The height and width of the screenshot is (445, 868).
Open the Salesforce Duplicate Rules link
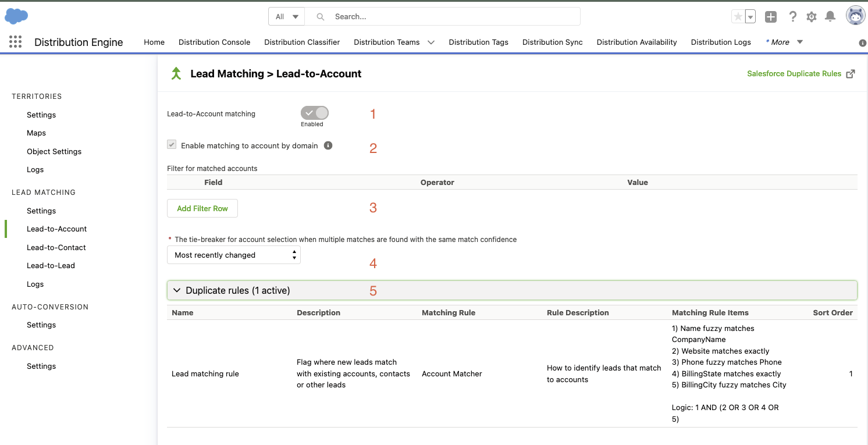tap(794, 74)
